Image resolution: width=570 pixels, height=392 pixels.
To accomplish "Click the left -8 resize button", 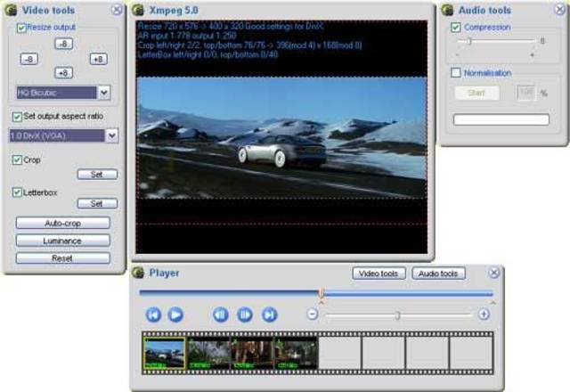I will coord(29,59).
